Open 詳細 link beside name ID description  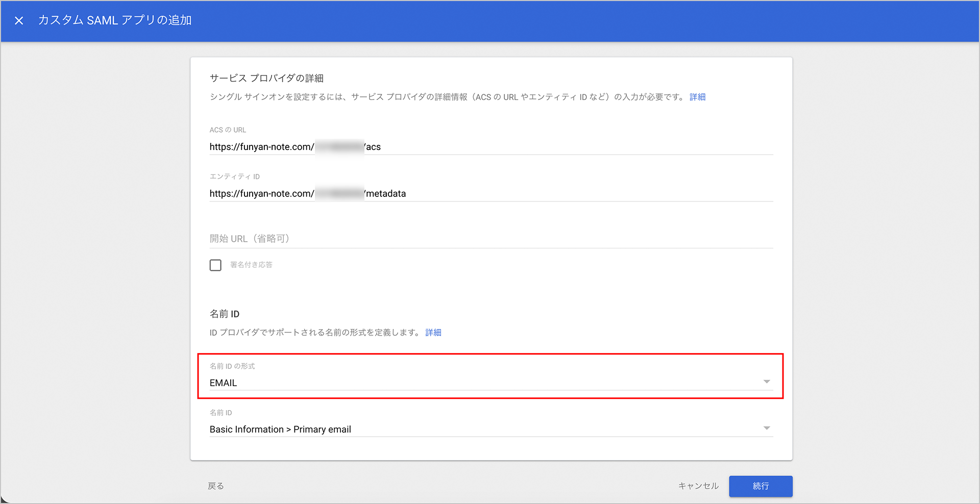coord(433,333)
